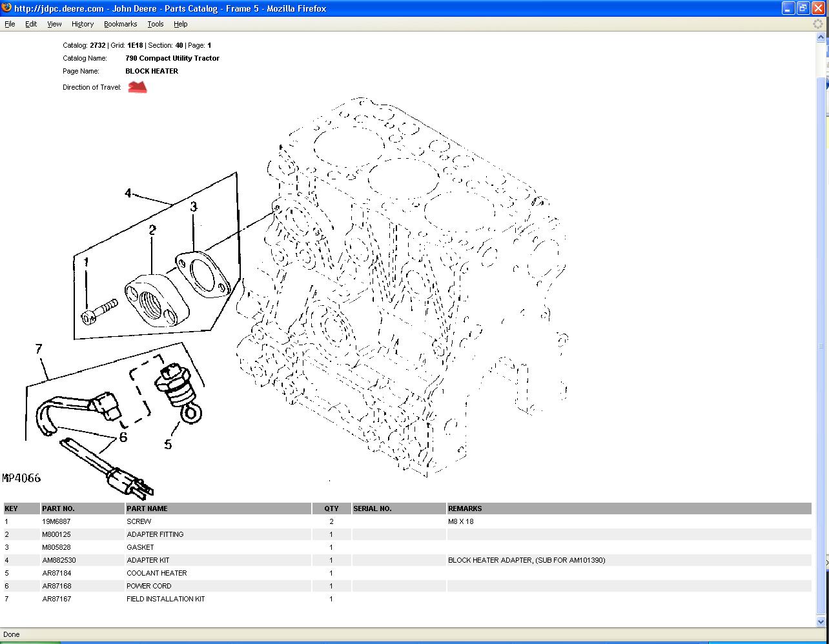The image size is (829, 644).
Task: Click part number AM882530 in the table
Action: coord(59,560)
